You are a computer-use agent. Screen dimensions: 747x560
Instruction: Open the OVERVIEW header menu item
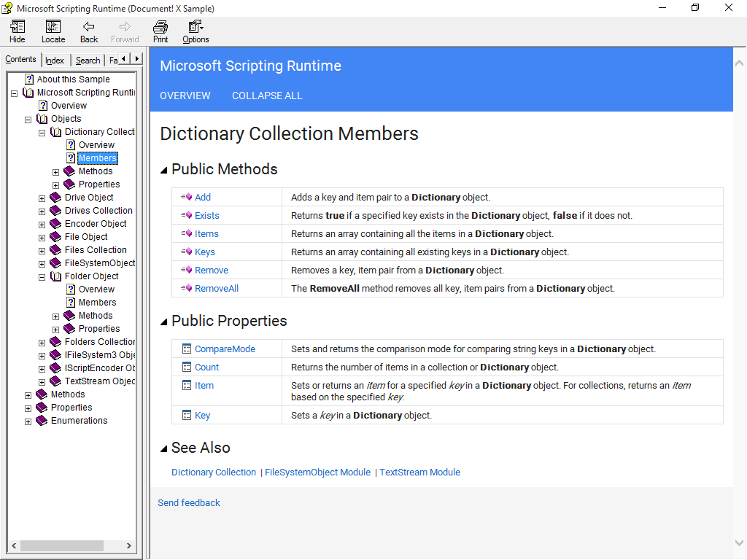pos(185,96)
